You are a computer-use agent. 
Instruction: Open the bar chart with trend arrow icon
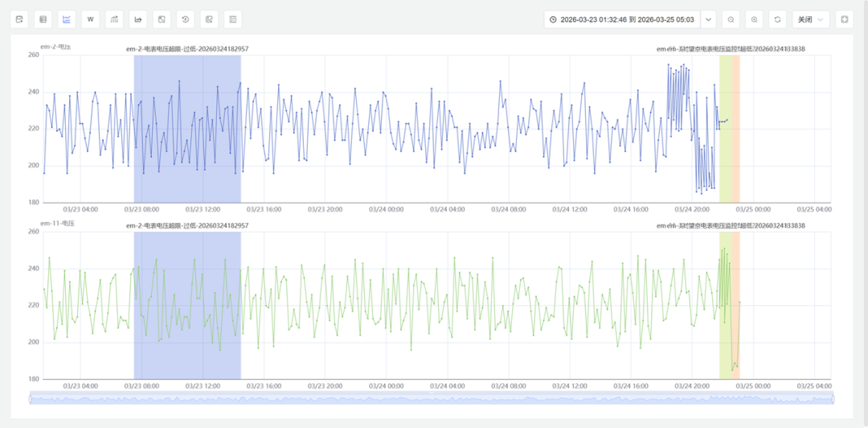coord(114,19)
